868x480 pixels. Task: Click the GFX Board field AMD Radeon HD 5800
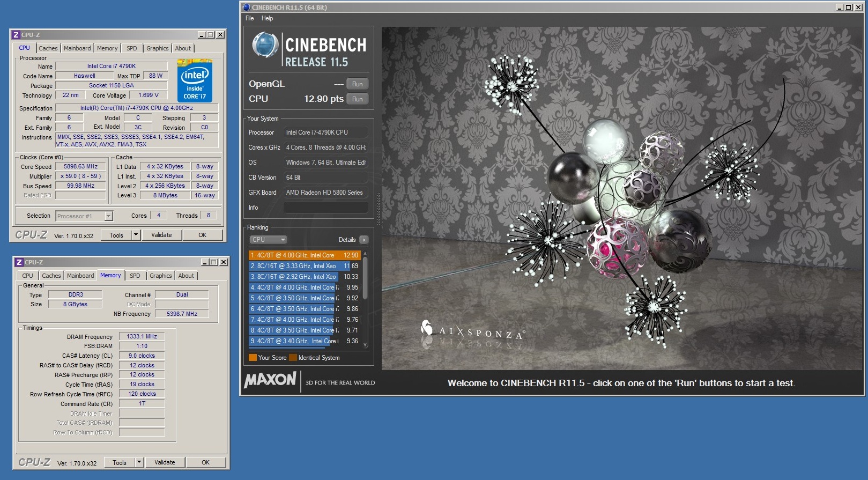point(325,193)
